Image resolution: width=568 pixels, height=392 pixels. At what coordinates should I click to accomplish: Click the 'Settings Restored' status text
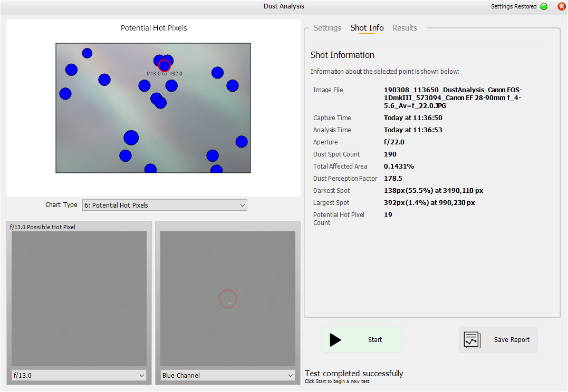point(513,6)
